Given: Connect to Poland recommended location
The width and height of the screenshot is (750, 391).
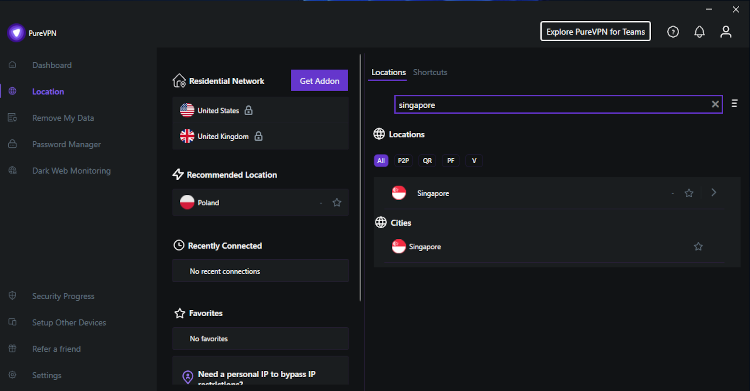Looking at the screenshot, I should click(260, 202).
